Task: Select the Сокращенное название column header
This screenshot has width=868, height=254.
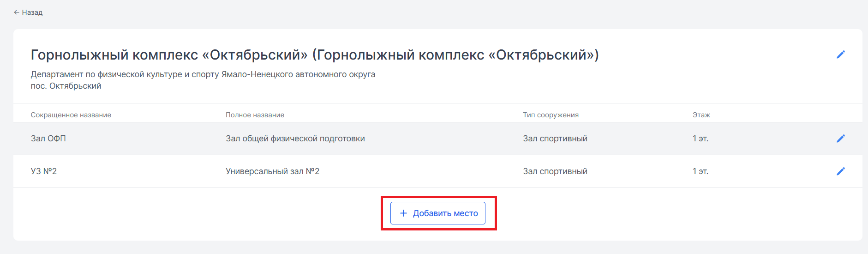Action: [x=71, y=115]
